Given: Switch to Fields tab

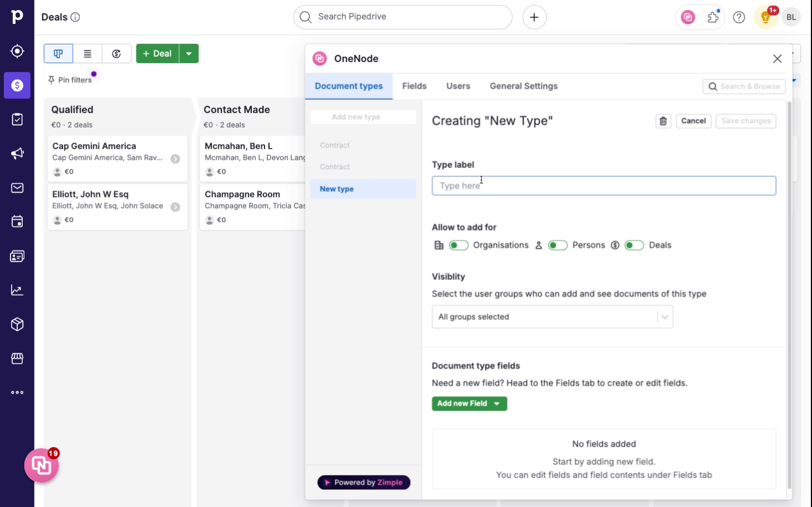Looking at the screenshot, I should (414, 86).
